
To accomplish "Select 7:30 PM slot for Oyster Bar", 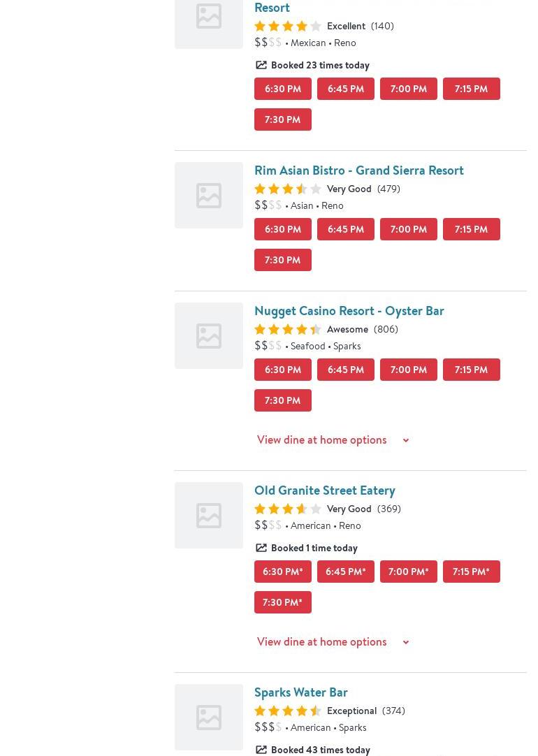I will [x=282, y=400].
